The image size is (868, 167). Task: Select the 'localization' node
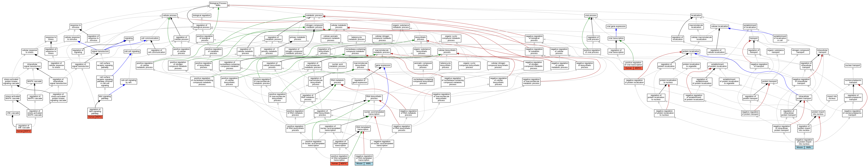coord(696,15)
